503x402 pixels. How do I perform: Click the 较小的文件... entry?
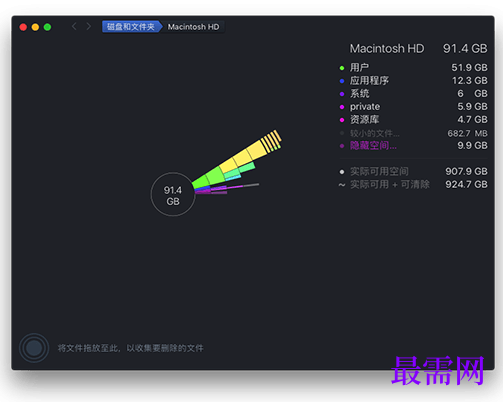(374, 133)
